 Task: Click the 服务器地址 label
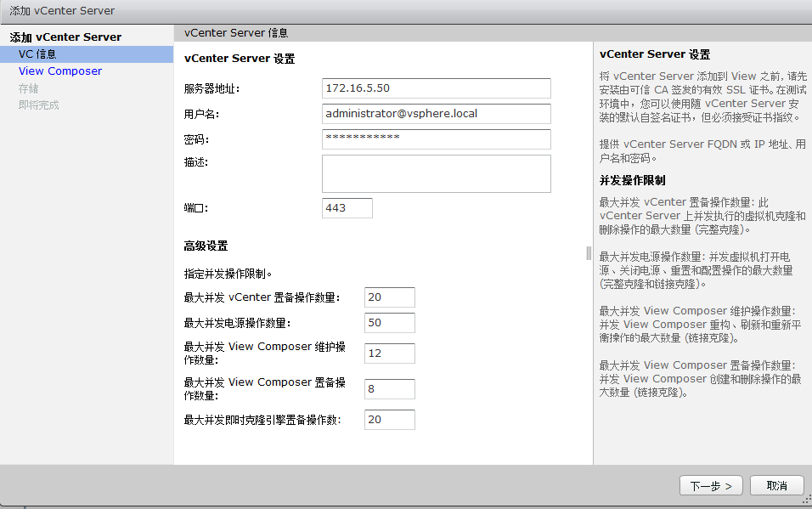click(x=211, y=88)
